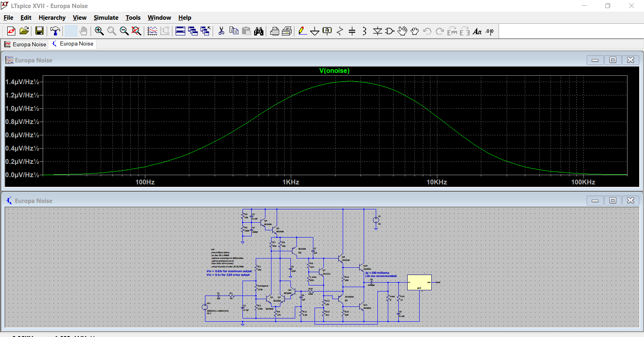The height and width of the screenshot is (337, 644).
Task: Maximize the waveform plot subwindow
Action: tap(613, 60)
